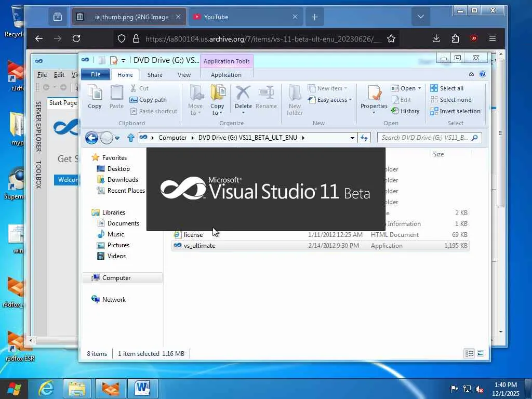Select Pictures library
The height and width of the screenshot is (399, 532).
pos(113,245)
